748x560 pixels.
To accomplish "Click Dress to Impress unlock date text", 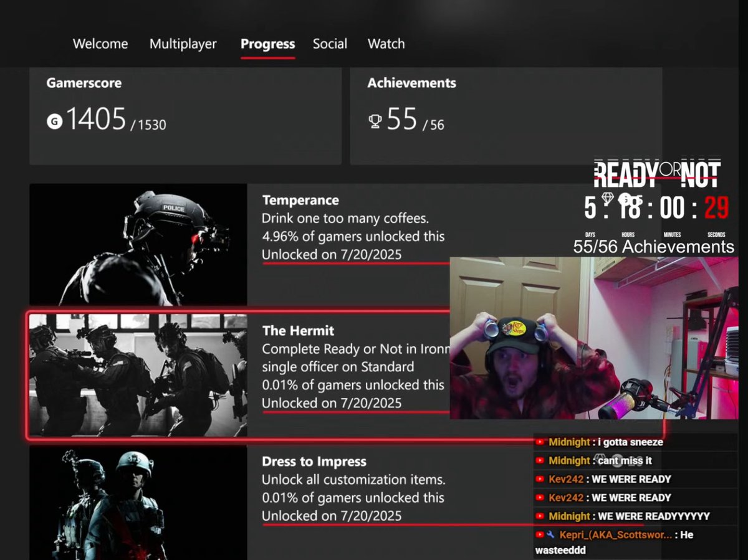I will click(332, 516).
